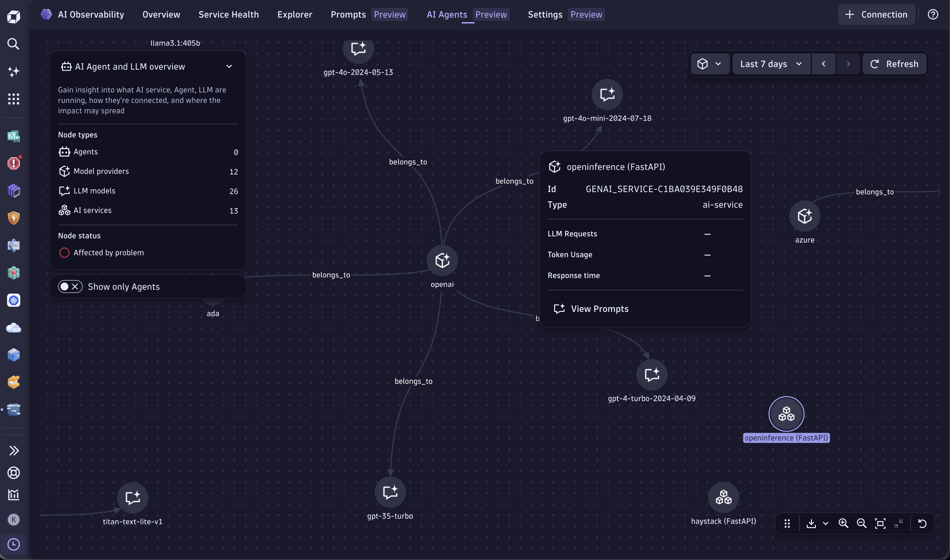Select the haystack (FastAPI) service node
Screen dimensions: 950x560
tap(724, 497)
